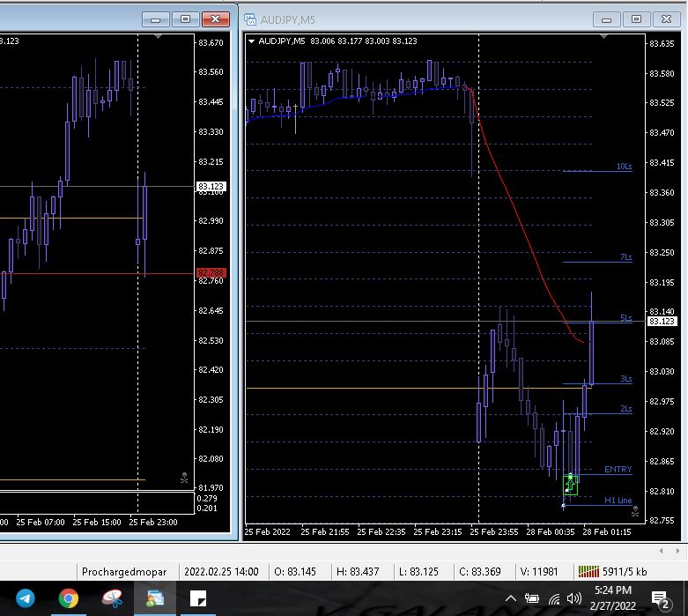
Task: Open the battery status tray icon
Action: tap(531, 598)
